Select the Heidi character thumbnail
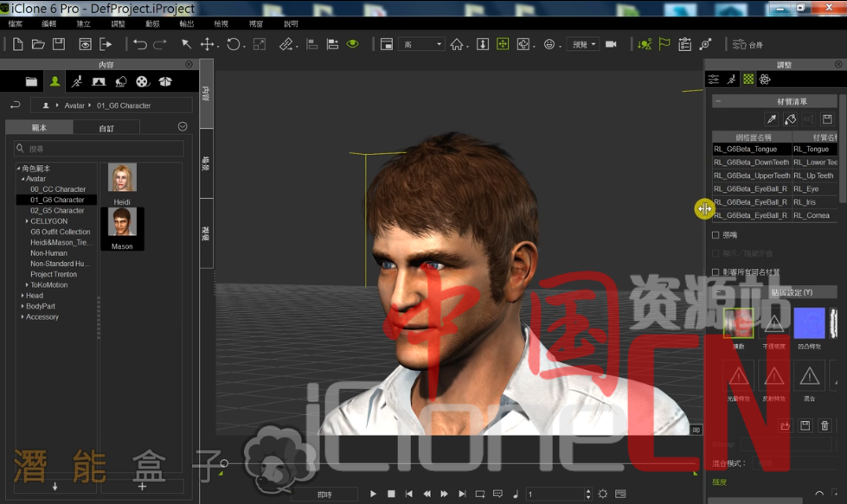The image size is (847, 504). tap(122, 183)
